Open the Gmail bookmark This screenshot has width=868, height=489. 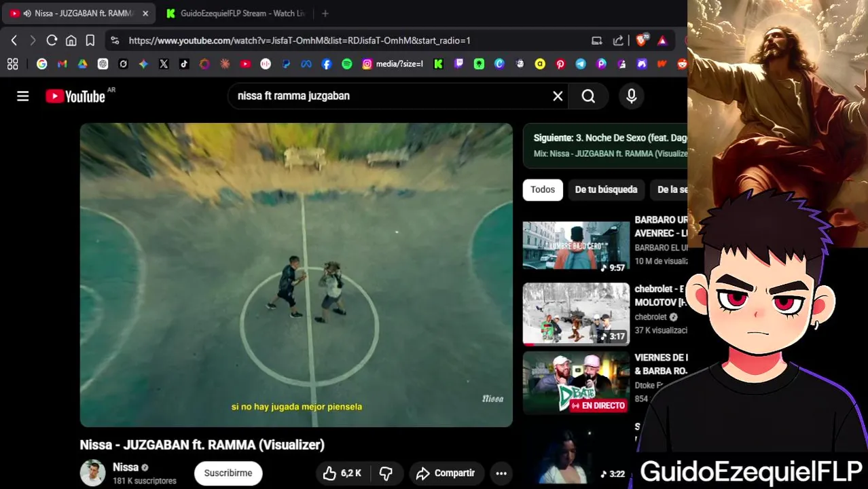[62, 64]
